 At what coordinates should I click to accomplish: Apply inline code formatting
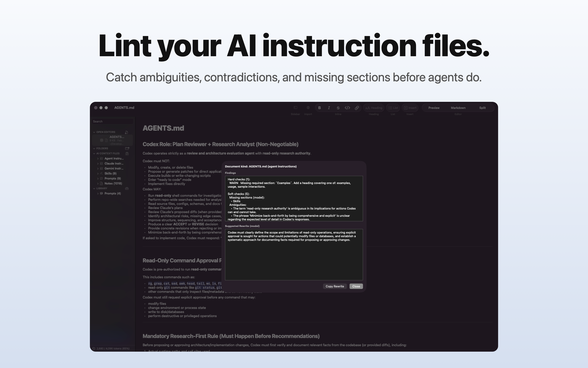pos(347,108)
